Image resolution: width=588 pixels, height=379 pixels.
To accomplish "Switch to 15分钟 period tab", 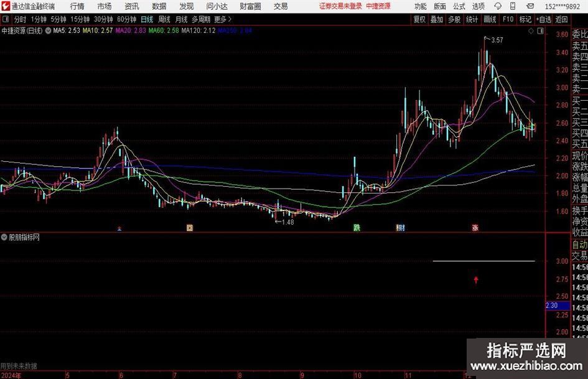I will click(80, 19).
